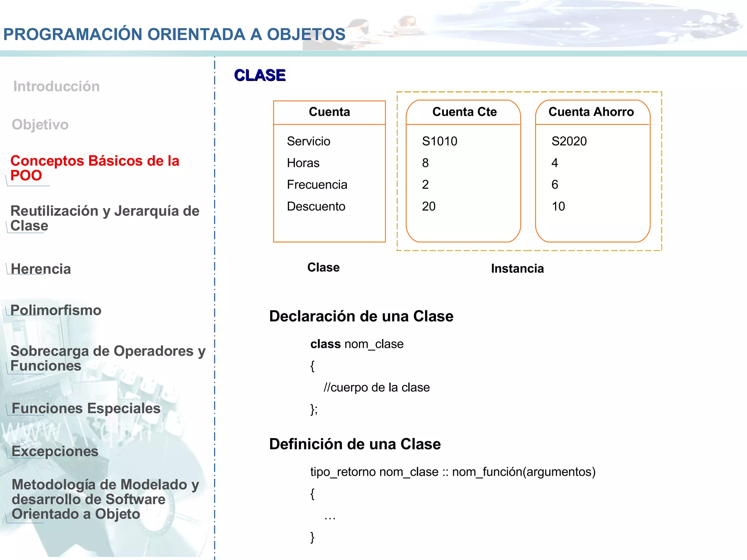Viewport: 747px width, 560px height.
Task: Click the S1010 value
Action: (x=440, y=141)
